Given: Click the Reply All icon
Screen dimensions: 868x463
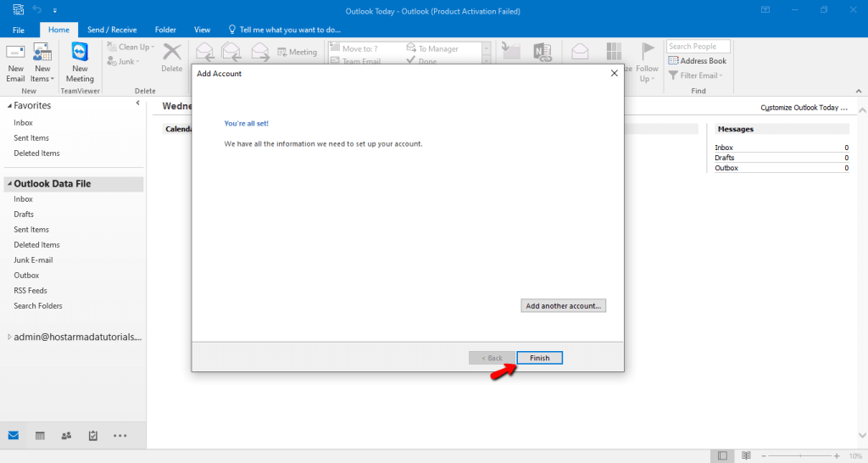Looking at the screenshot, I should click(231, 52).
